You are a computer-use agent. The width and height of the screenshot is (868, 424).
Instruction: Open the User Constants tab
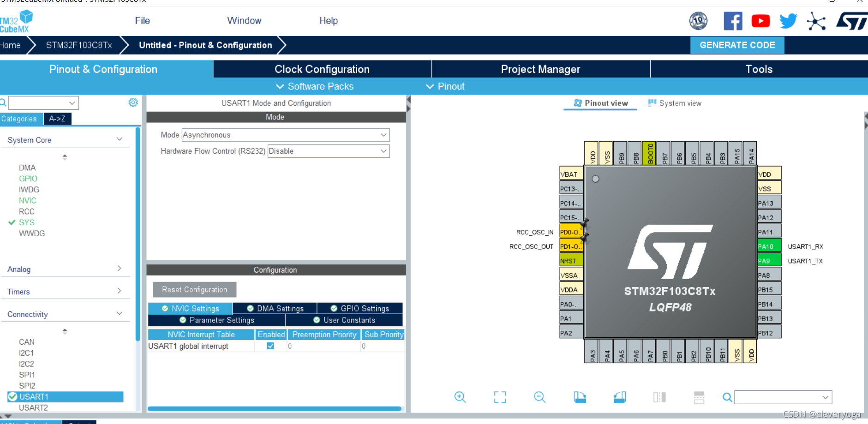click(344, 320)
